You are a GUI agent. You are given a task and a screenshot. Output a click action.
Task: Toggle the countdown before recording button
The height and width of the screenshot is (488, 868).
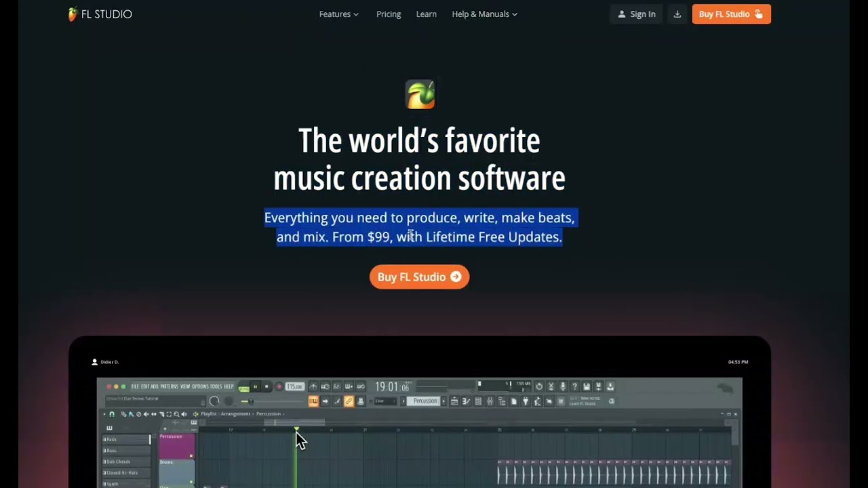point(336,386)
